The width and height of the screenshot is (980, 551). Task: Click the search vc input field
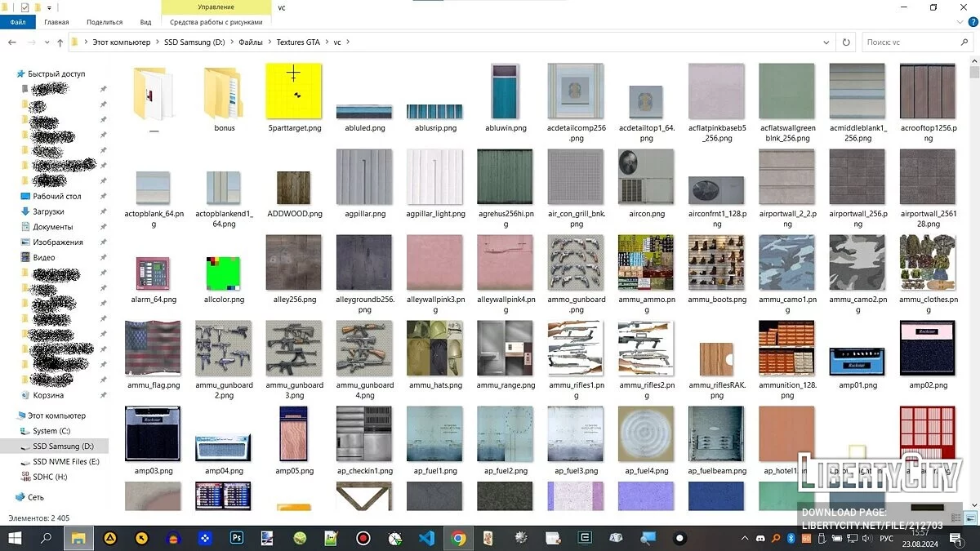pyautogui.click(x=911, y=42)
